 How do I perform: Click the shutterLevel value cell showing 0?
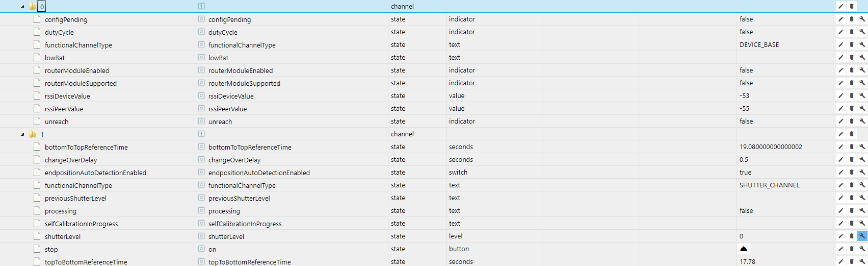click(742, 236)
